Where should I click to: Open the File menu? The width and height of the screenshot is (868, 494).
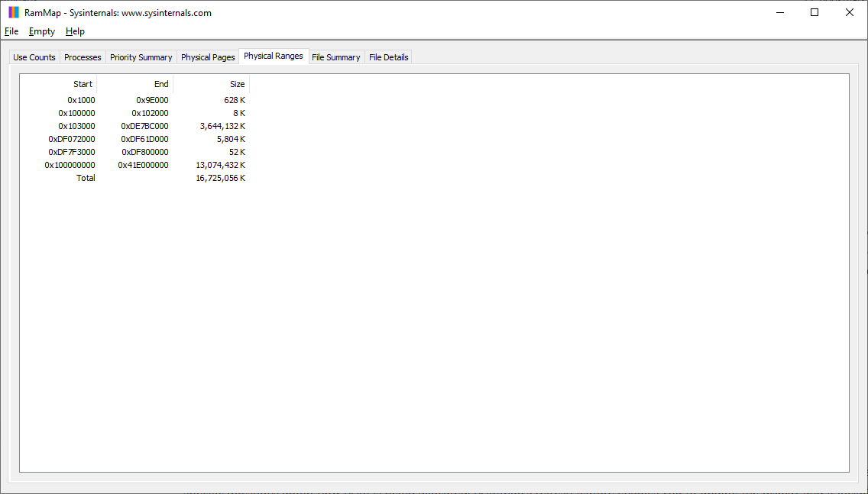click(11, 31)
